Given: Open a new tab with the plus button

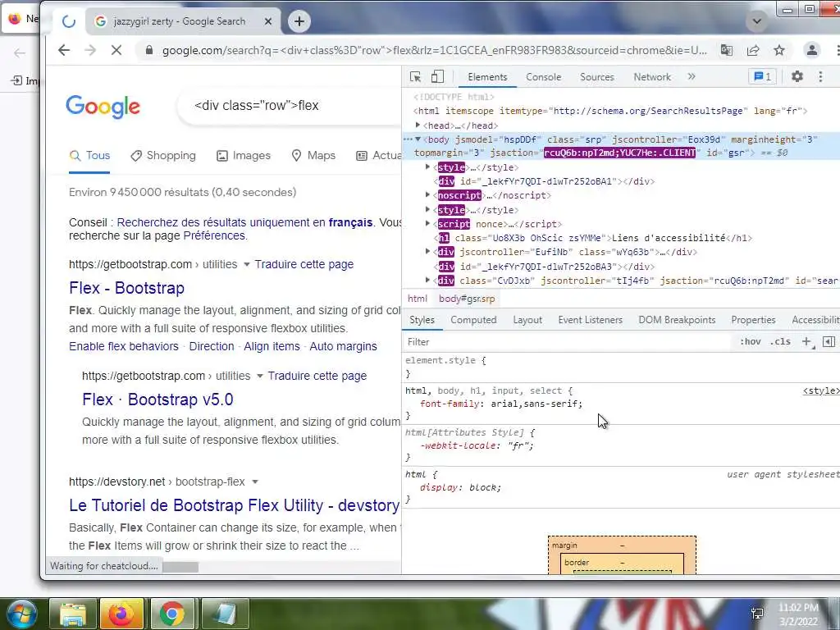Looking at the screenshot, I should [x=299, y=21].
